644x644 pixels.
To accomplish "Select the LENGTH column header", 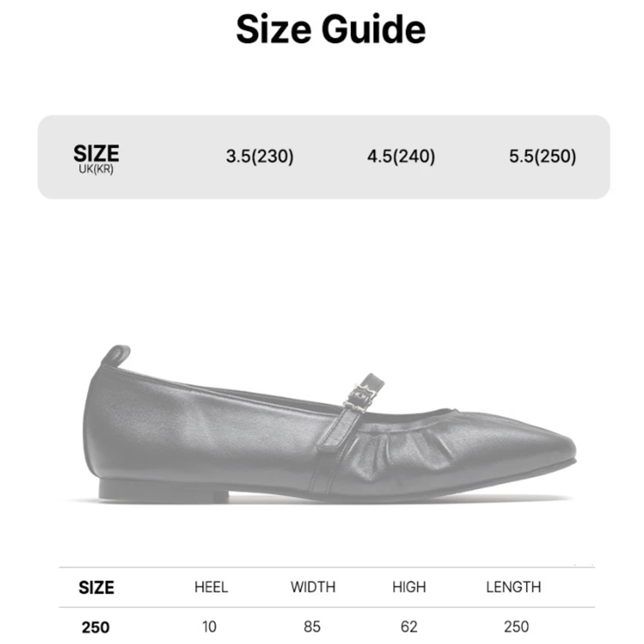I will [513, 587].
